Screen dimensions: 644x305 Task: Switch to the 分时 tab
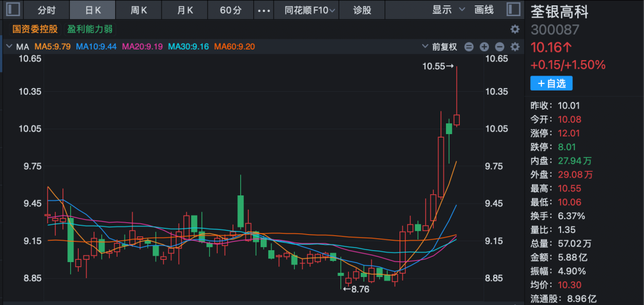pos(47,10)
